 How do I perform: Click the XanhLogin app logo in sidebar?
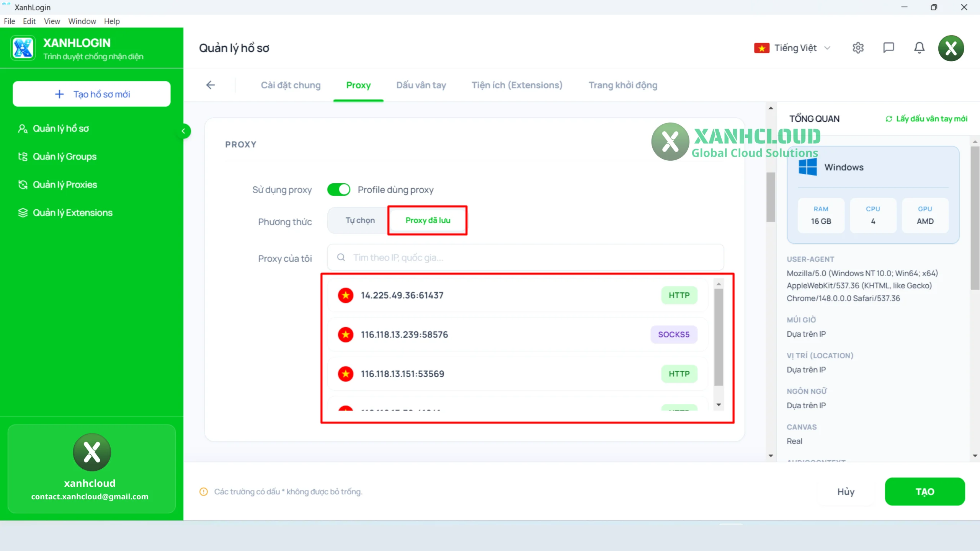pos(23,48)
